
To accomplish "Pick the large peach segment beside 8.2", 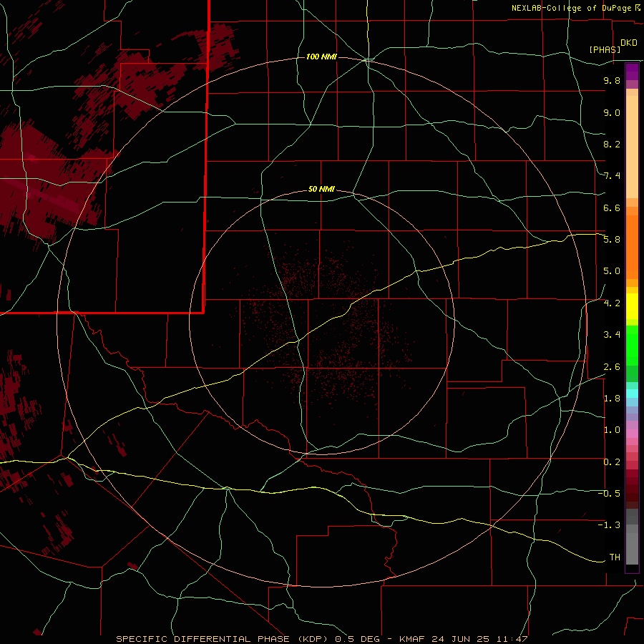I will point(632,147).
